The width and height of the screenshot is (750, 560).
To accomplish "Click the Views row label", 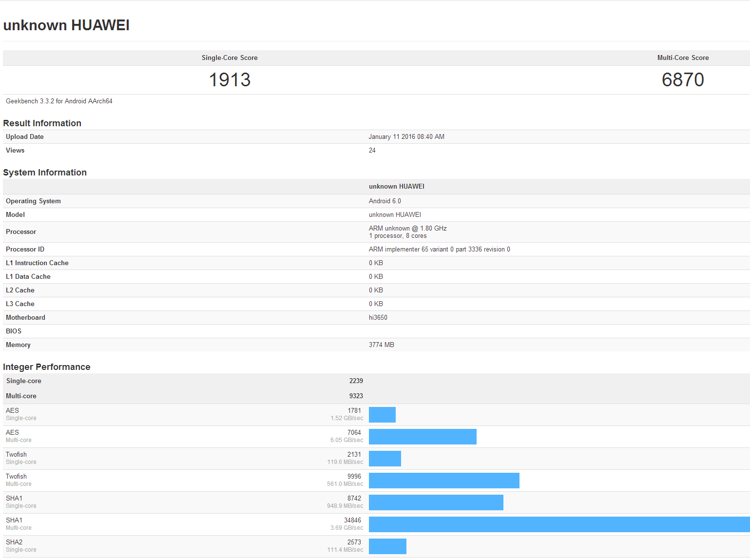I will click(x=15, y=151).
